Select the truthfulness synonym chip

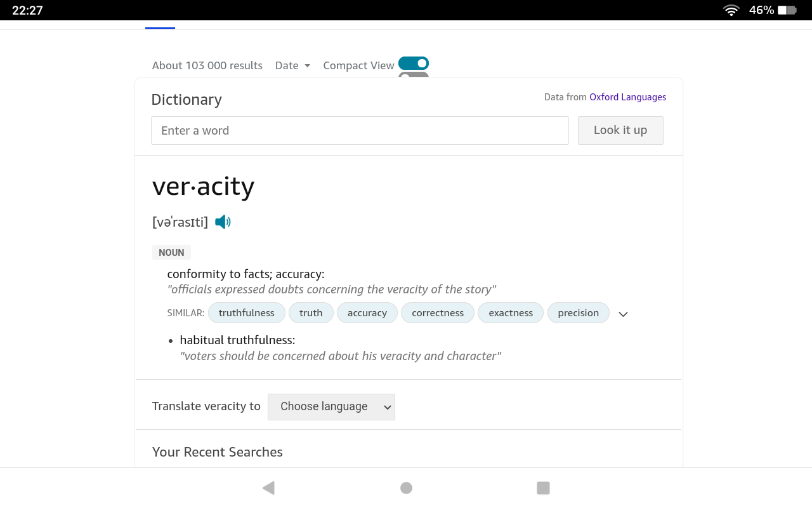tap(246, 313)
